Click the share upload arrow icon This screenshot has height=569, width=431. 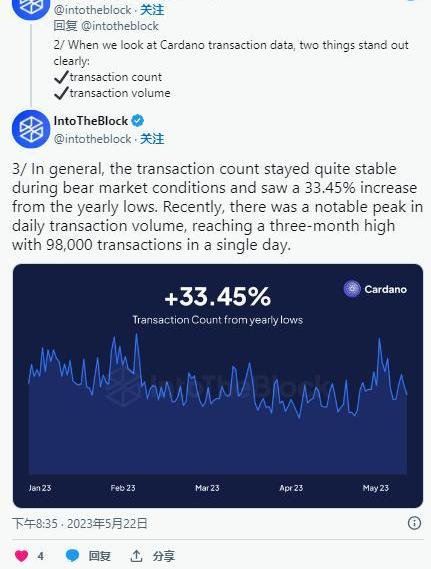(x=136, y=556)
